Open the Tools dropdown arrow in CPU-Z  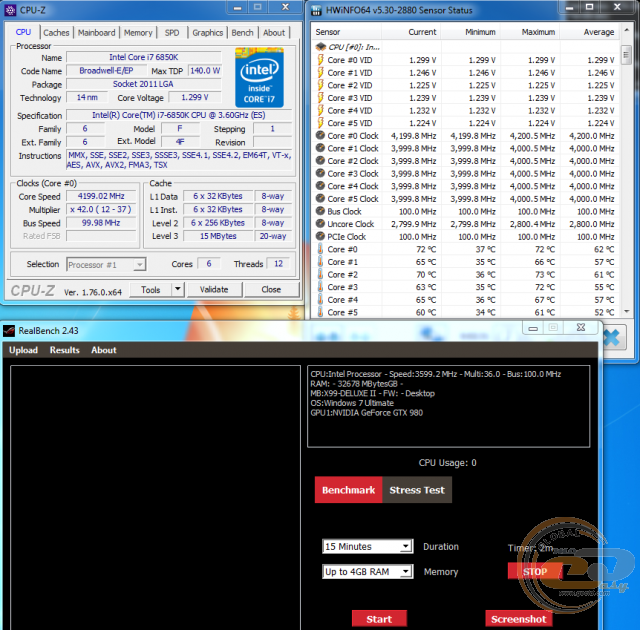[x=178, y=289]
